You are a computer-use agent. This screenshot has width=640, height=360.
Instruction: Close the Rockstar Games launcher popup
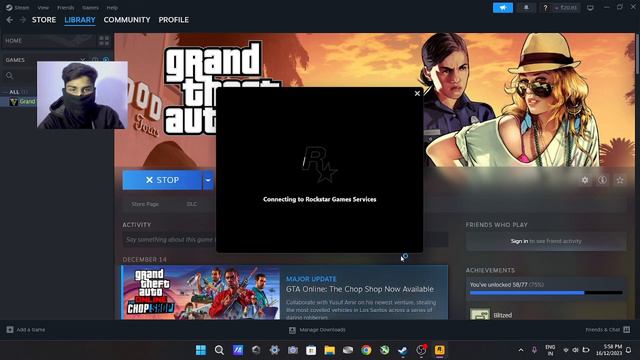point(417,93)
